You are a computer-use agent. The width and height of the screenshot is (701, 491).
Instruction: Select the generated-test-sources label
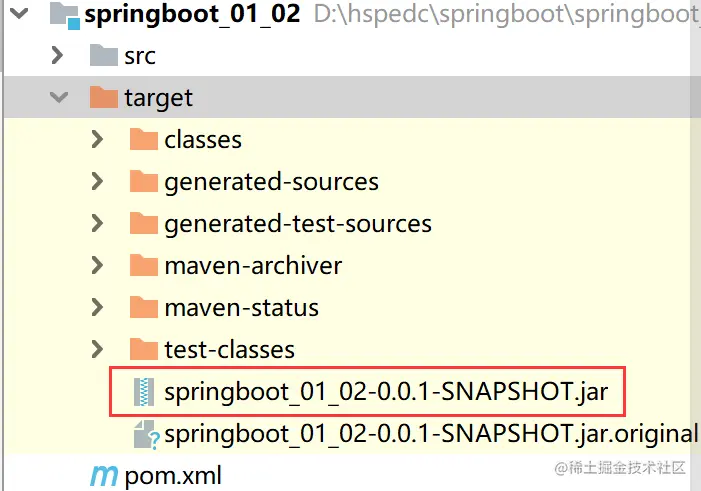click(298, 224)
